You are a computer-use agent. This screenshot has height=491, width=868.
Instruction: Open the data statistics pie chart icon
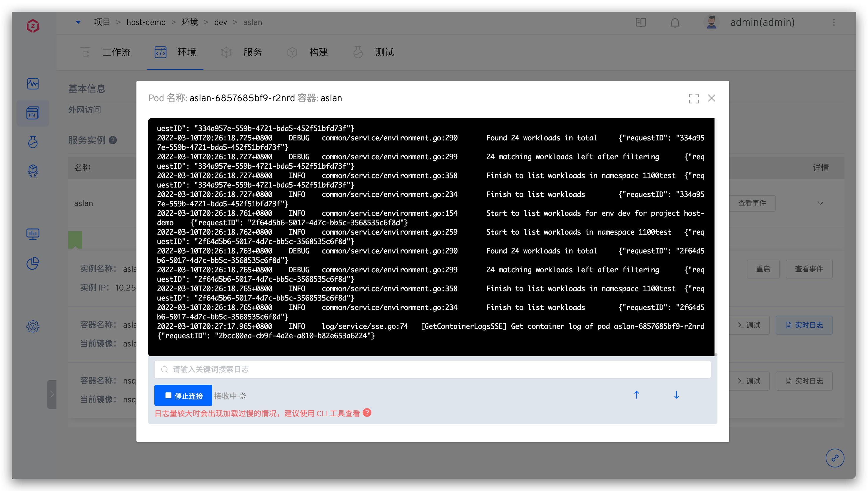point(33,263)
